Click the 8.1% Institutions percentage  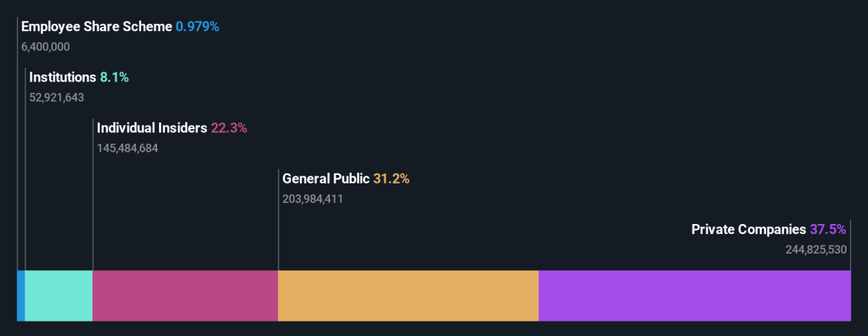point(114,77)
